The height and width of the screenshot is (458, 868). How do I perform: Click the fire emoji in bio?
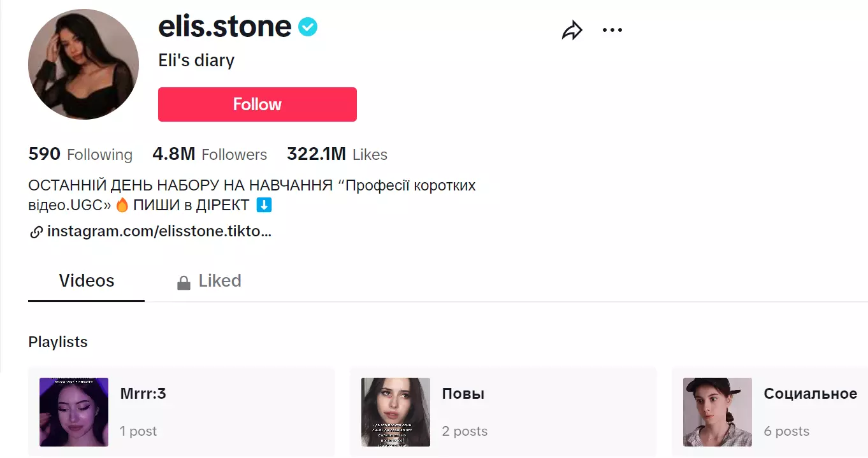click(x=122, y=206)
